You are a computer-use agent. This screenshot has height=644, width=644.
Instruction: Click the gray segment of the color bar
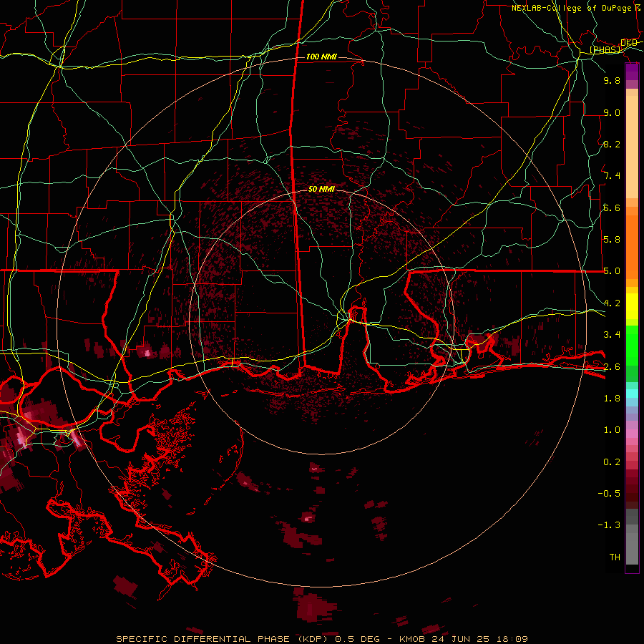(x=632, y=537)
